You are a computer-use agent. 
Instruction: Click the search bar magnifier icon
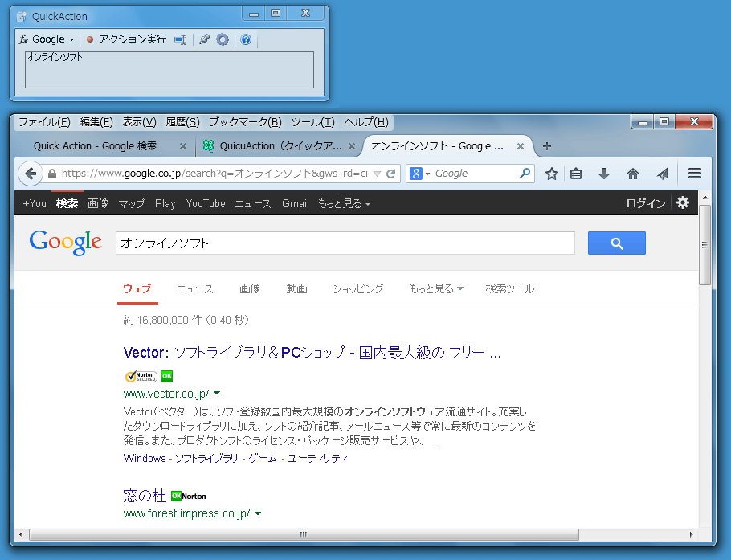(525, 174)
